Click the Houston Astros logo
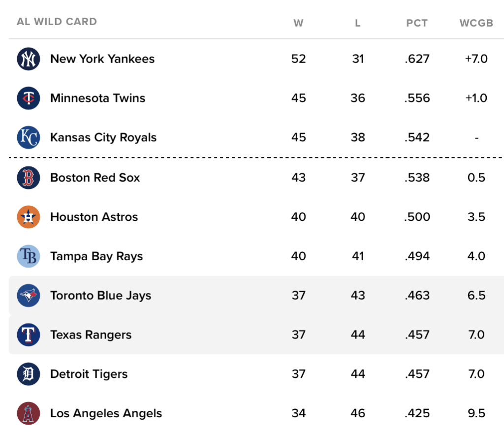Screen dimensions: 504x432 click(x=29, y=217)
